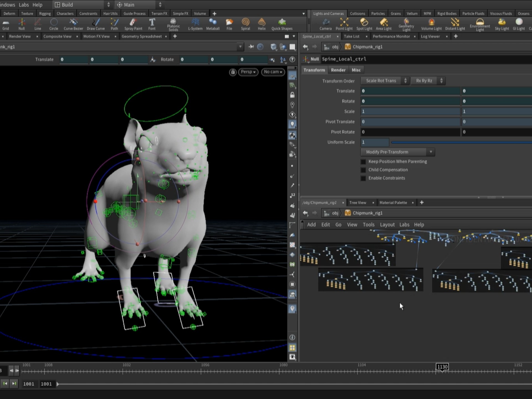532x399 pixels.
Task: Select the L-System tool
Action: [x=195, y=24]
